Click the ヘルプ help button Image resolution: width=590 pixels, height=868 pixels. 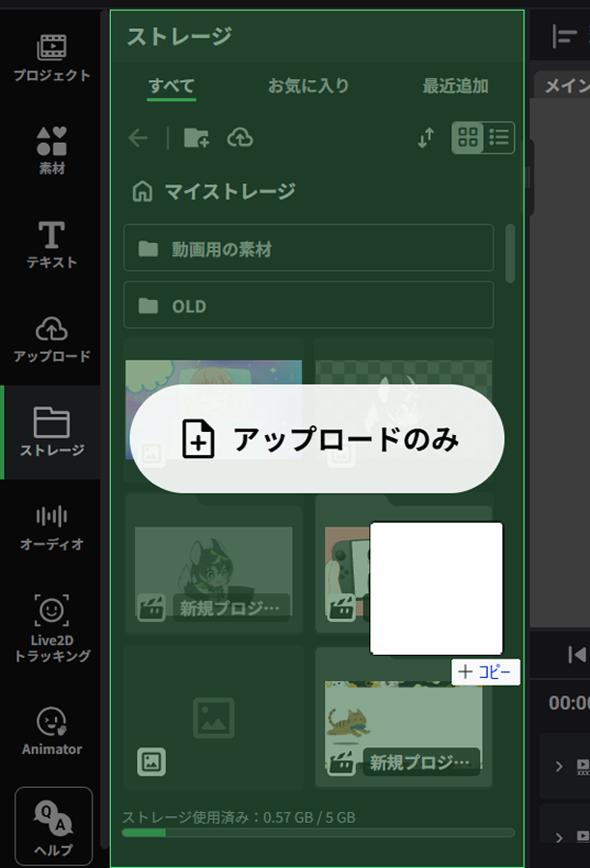click(x=54, y=826)
